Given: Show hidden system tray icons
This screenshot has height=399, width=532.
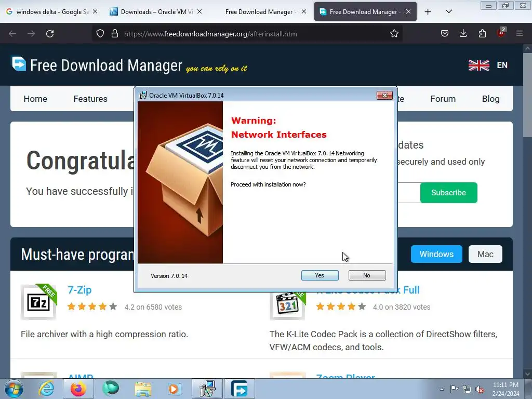Looking at the screenshot, I should 442,389.
